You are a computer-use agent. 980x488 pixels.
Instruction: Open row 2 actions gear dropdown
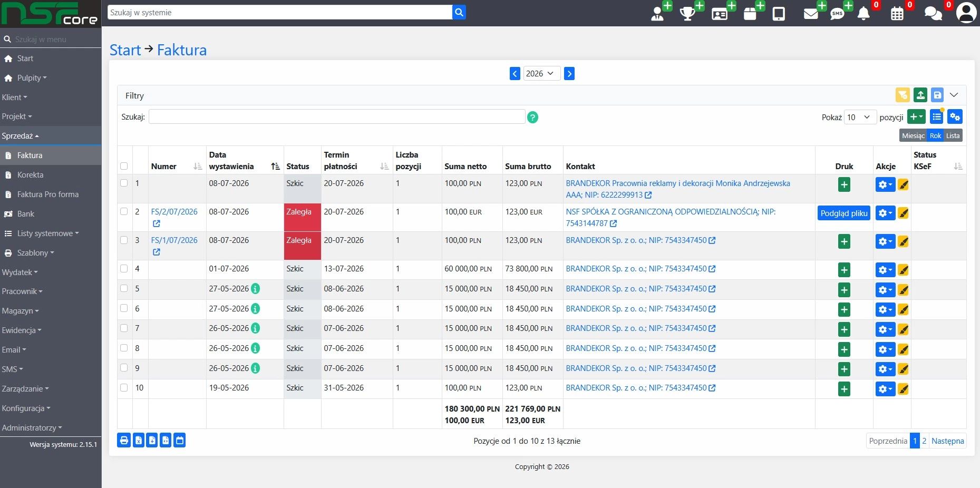[885, 213]
